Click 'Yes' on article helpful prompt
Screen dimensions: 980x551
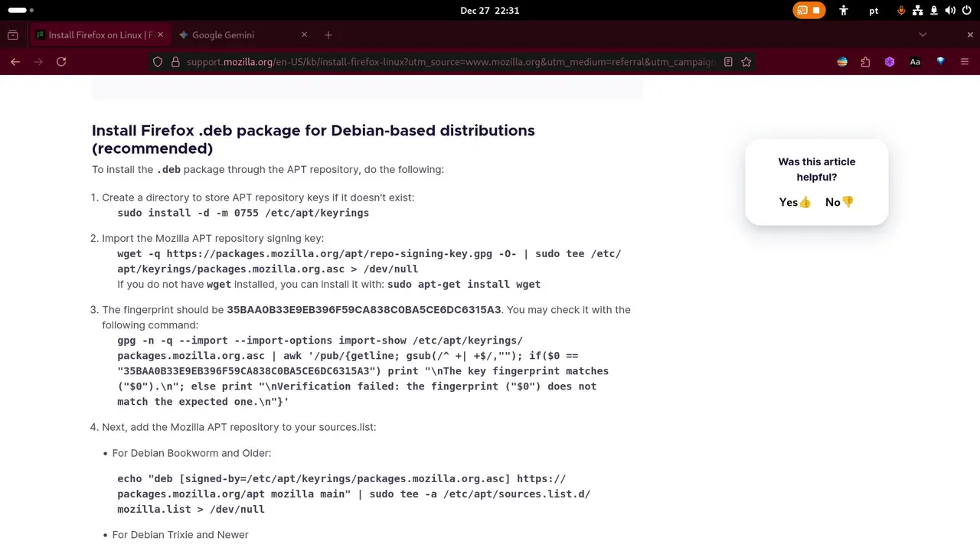pos(795,202)
